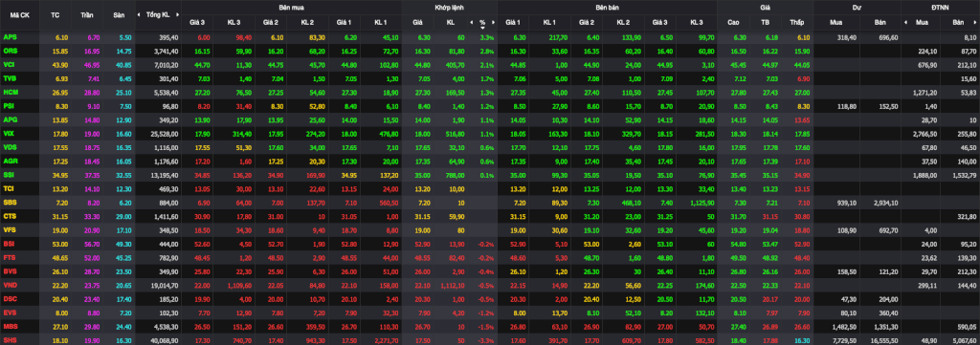Image resolution: width=980 pixels, height=345 pixels.
Task: Sort the table by Trần column
Action: [86, 14]
